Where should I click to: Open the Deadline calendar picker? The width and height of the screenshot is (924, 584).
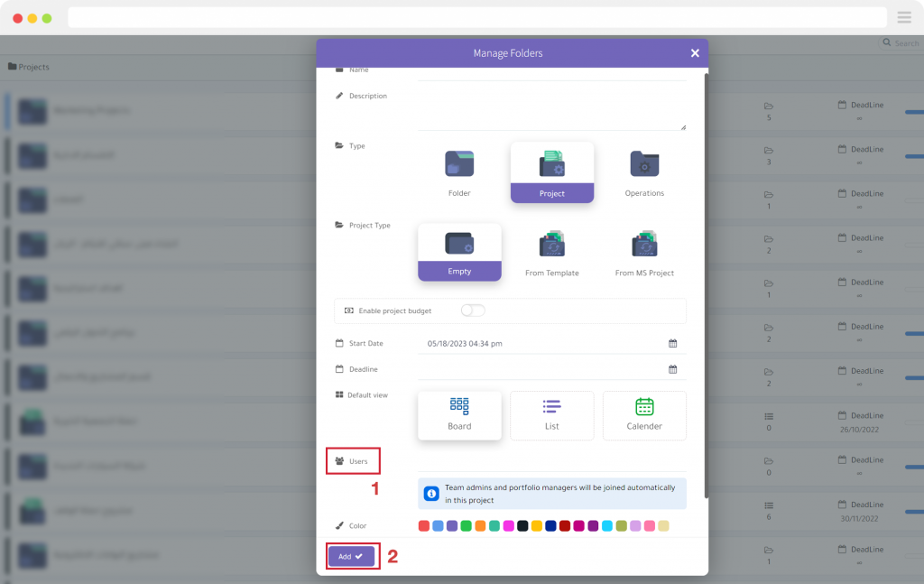[x=671, y=368]
